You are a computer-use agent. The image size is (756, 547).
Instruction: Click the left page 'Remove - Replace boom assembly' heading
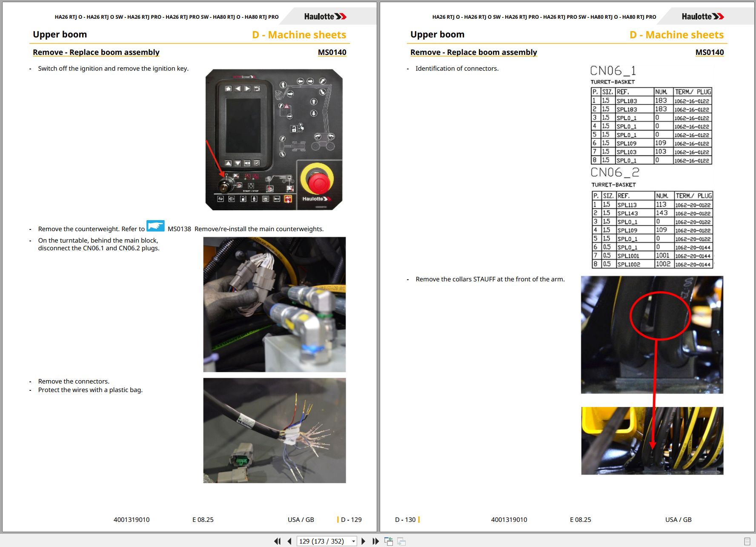click(x=96, y=52)
